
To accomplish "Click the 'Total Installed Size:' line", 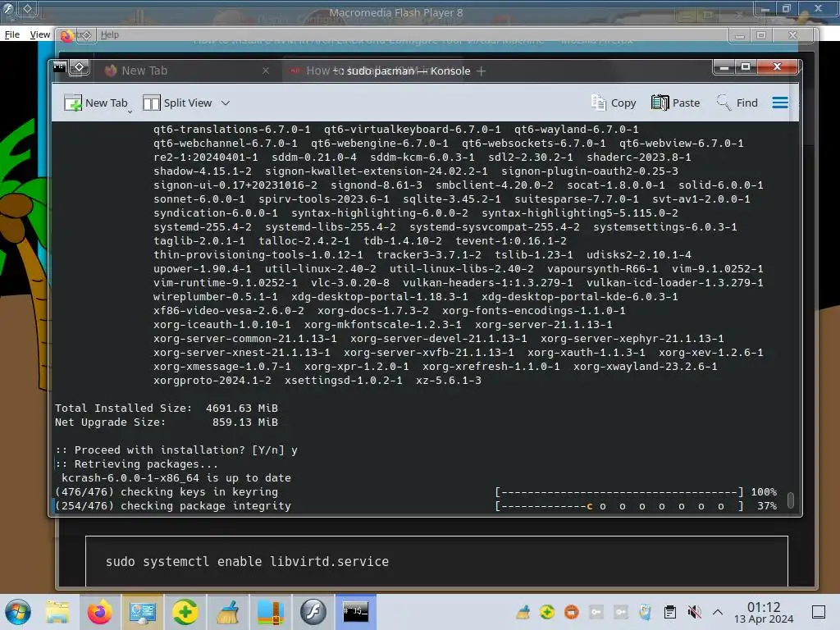I will tap(167, 409).
